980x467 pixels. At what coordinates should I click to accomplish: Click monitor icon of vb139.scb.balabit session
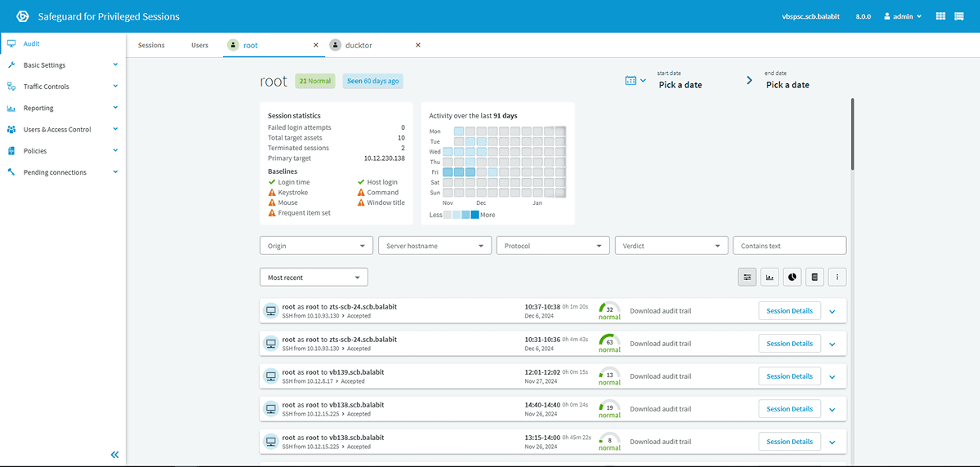click(x=270, y=376)
